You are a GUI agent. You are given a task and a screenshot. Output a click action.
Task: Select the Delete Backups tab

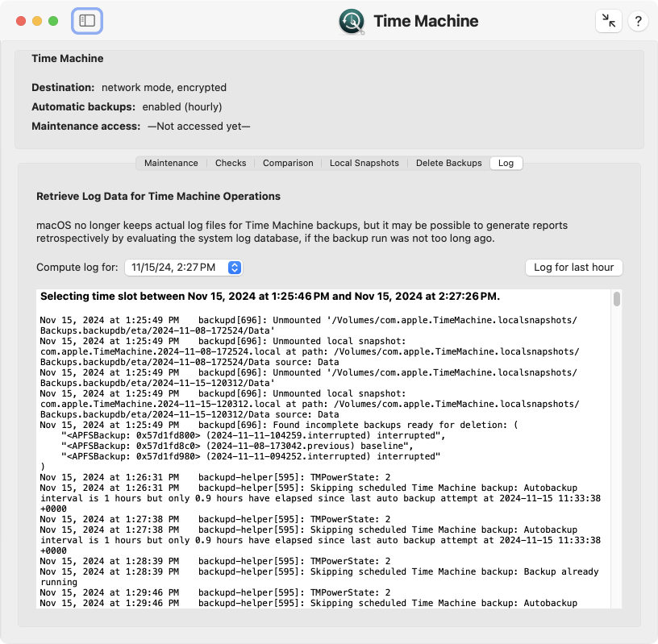(448, 163)
